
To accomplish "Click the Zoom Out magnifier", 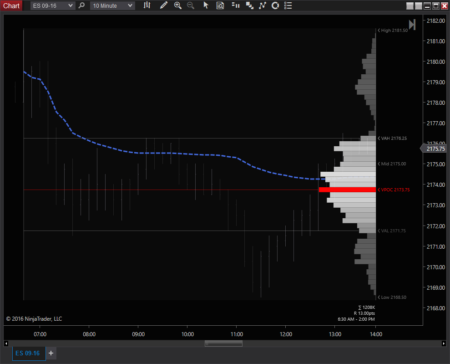I will click(x=190, y=5).
